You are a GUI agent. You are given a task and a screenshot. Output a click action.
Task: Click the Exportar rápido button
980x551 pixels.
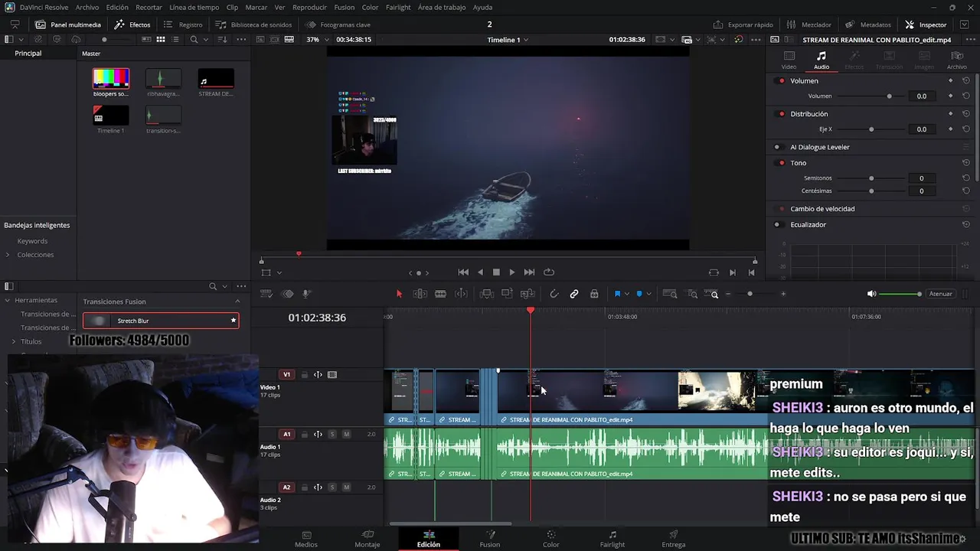[743, 24]
